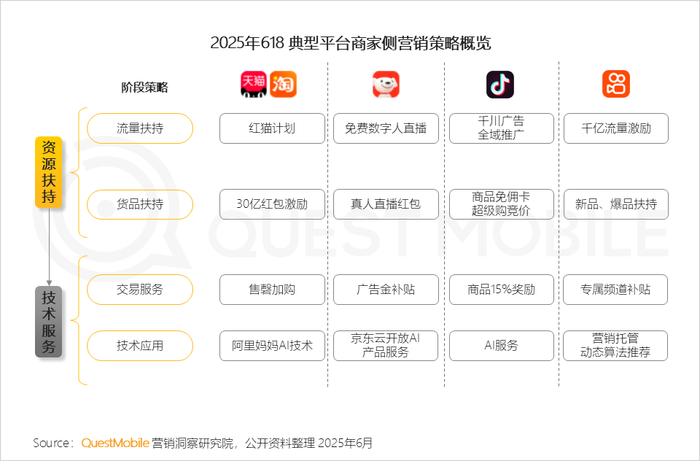Viewport: 700px width, 461px height.
Task: Click the 真人直播红包 box
Action: point(386,204)
